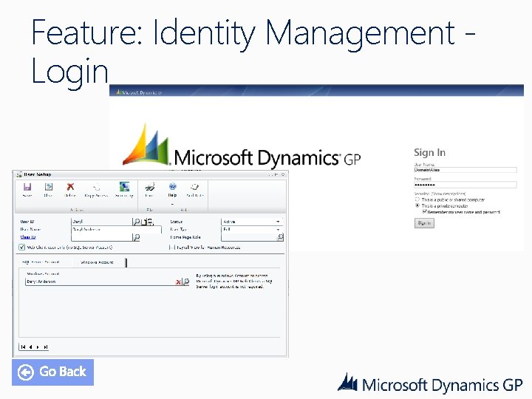
Task: Clear Windows Account with the red X icon
Action: [178, 282]
